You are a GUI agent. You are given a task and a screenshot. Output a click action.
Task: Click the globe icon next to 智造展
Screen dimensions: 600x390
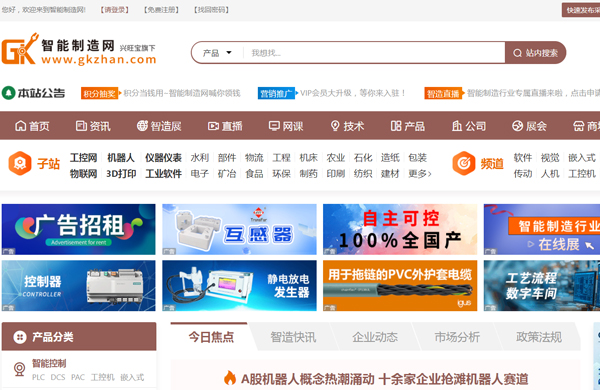pyautogui.click(x=142, y=126)
